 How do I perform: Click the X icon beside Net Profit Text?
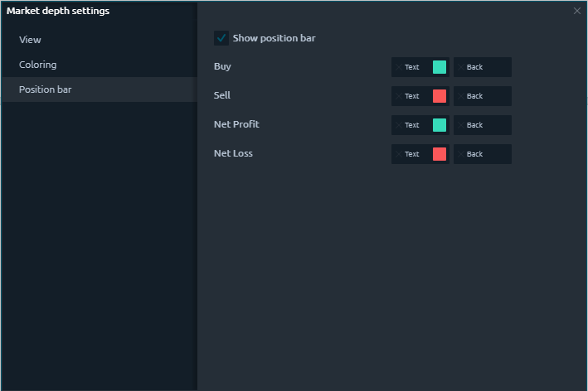pyautogui.click(x=399, y=125)
